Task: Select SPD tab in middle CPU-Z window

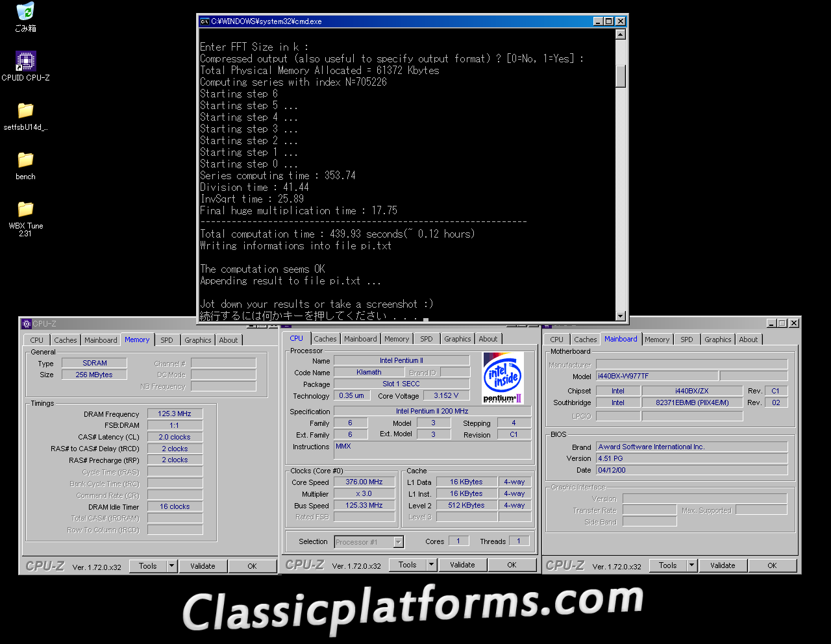Action: (427, 339)
